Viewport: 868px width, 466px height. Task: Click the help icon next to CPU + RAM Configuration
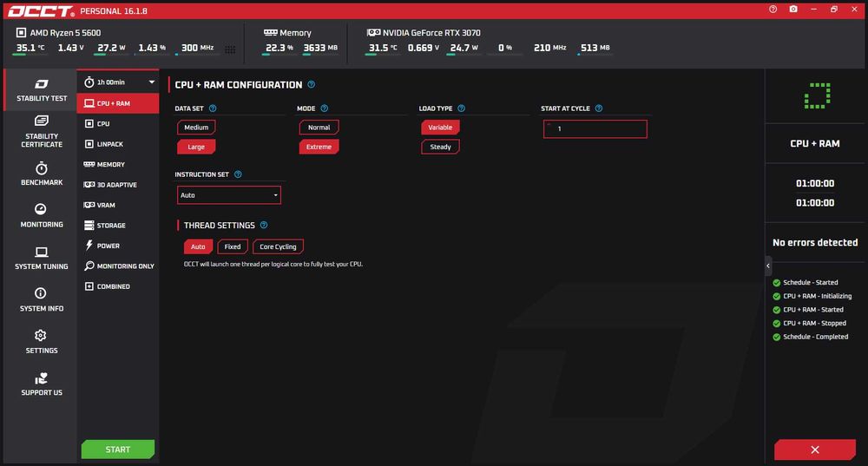(311, 85)
